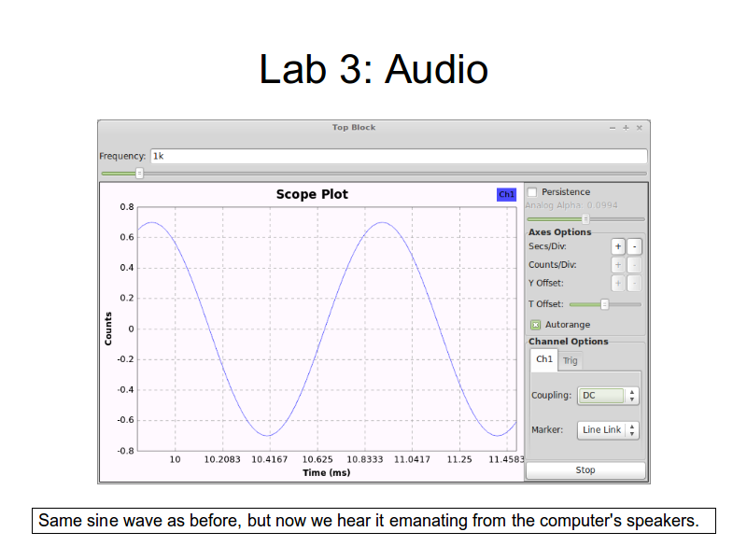Click the Frequency slider handle
This screenshot has height=560, width=747.
click(x=139, y=173)
